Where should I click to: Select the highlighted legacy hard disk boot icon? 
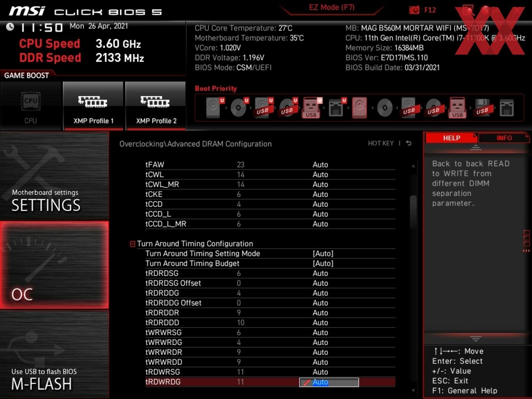click(x=359, y=108)
